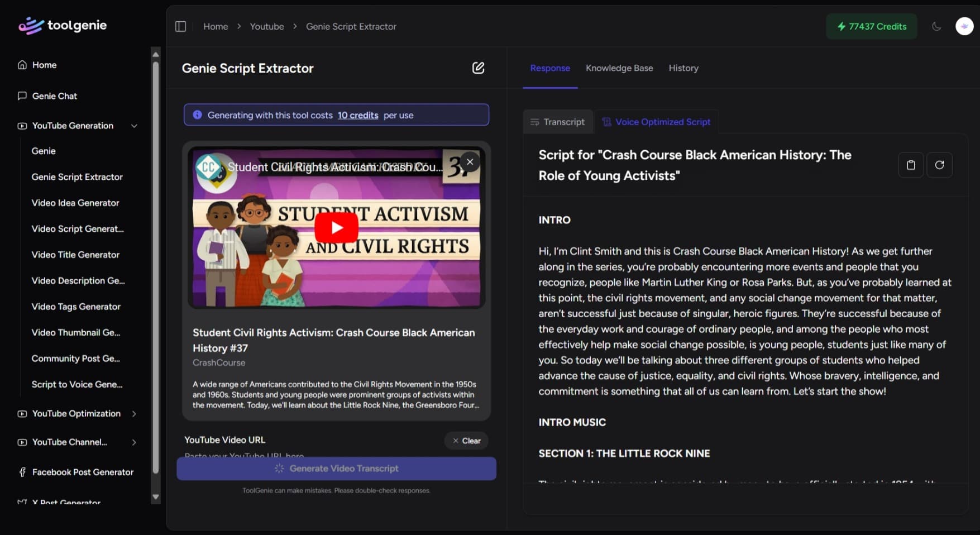Regenerate the script with refresh icon
The width and height of the screenshot is (980, 535).
(939, 165)
